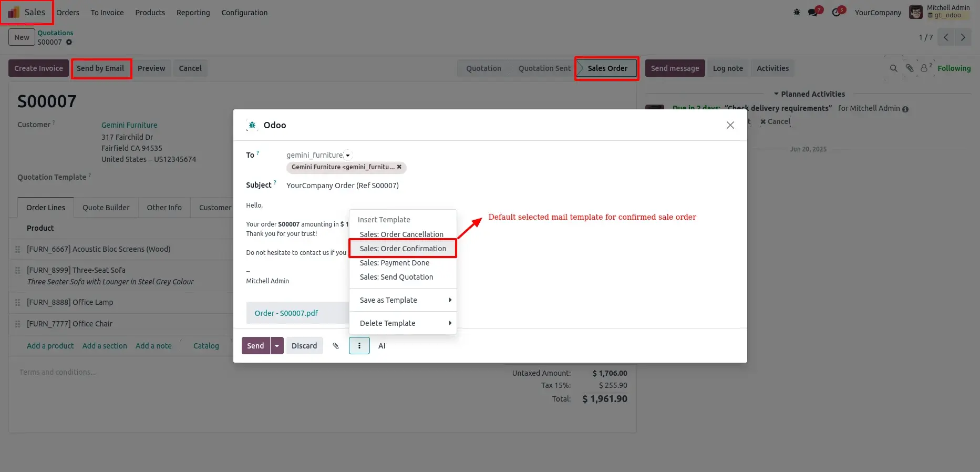Click the drag handle for Acoustic Bloc Screens row
This screenshot has width=980, height=472.
(17, 250)
